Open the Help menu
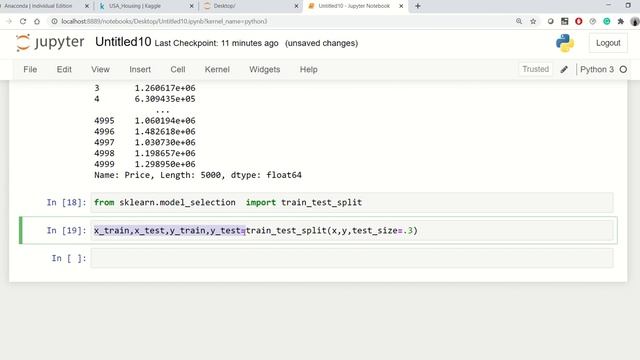The height and width of the screenshot is (360, 640). 309,69
